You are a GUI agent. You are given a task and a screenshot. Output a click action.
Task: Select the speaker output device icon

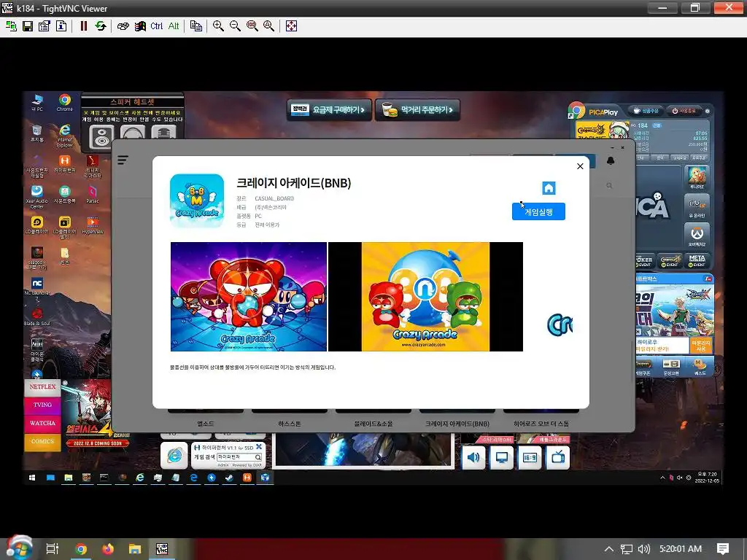point(101,136)
